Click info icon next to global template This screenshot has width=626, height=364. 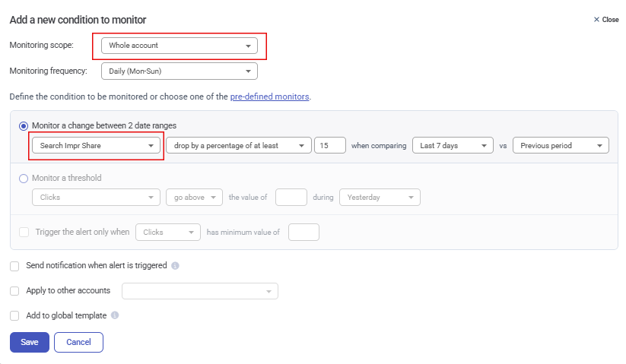coord(115,315)
